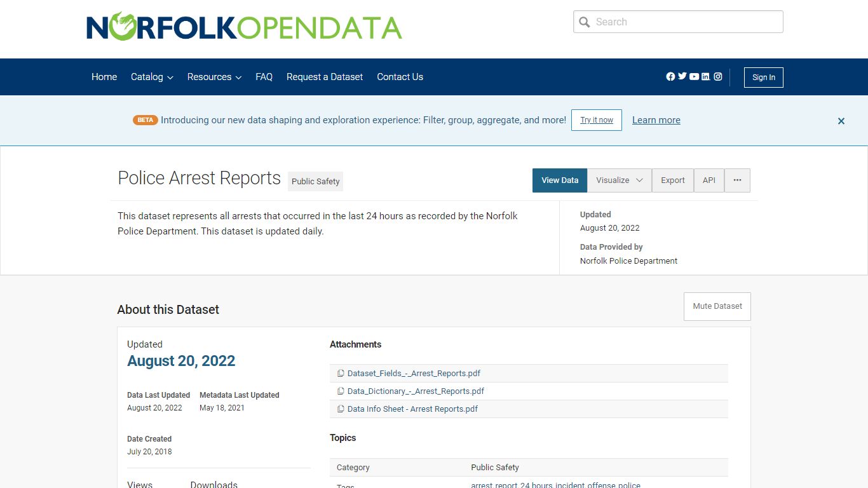Open Data Info Sheet - Arrest Reports.pdf
Image resolution: width=868 pixels, height=488 pixels.
(x=412, y=409)
